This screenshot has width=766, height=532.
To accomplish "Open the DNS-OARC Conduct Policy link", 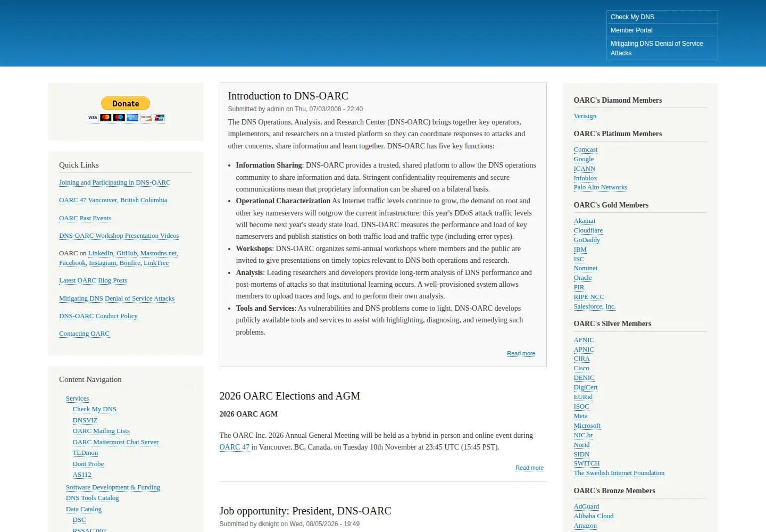I will tap(98, 316).
